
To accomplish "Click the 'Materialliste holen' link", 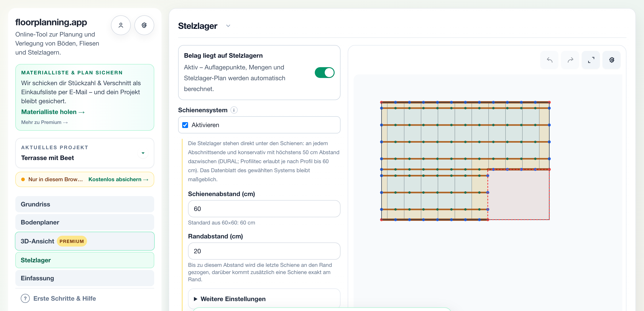I will (x=53, y=112).
